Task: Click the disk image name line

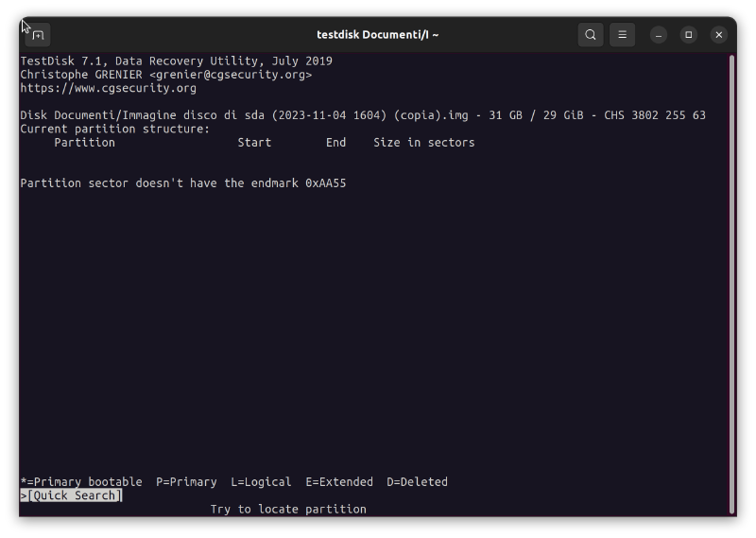Action: tap(363, 115)
